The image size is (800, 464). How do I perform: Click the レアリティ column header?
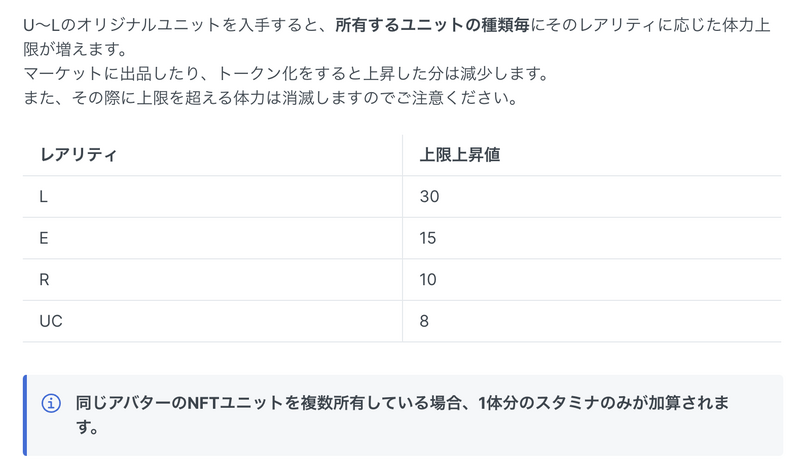click(x=78, y=155)
